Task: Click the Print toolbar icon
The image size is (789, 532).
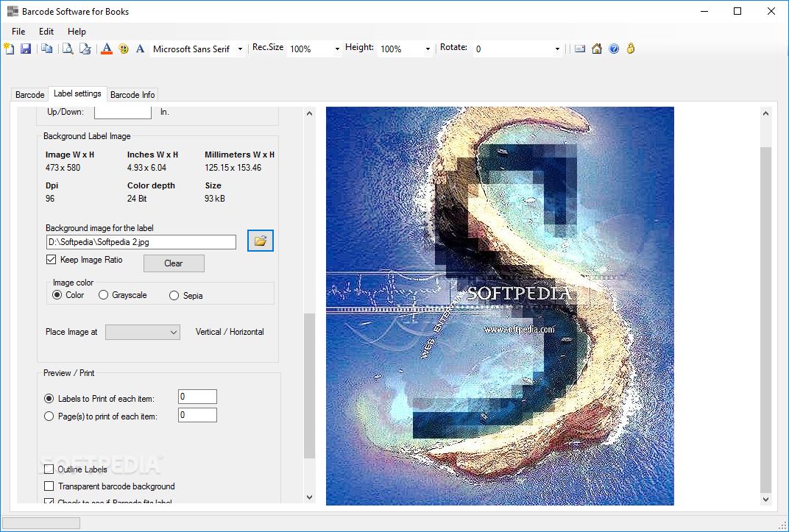Action: (85, 49)
